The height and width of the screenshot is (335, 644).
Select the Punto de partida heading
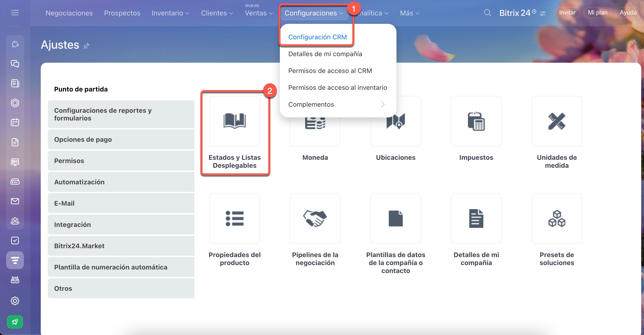click(x=81, y=89)
